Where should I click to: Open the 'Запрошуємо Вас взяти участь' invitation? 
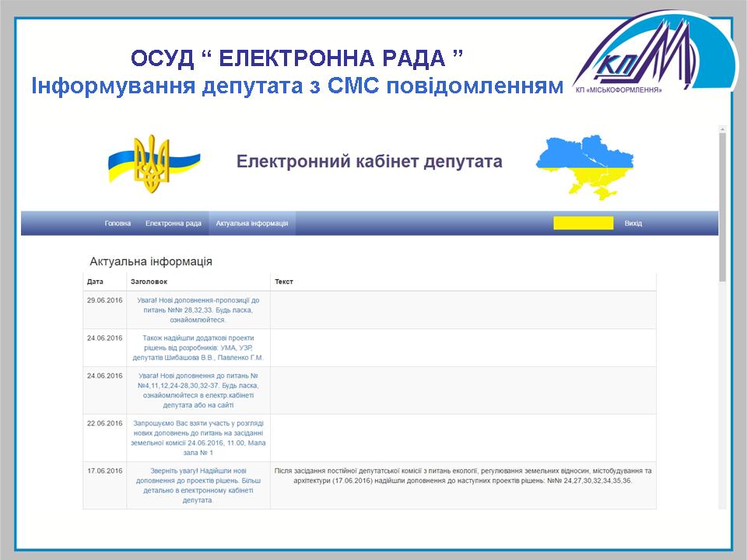(x=198, y=438)
